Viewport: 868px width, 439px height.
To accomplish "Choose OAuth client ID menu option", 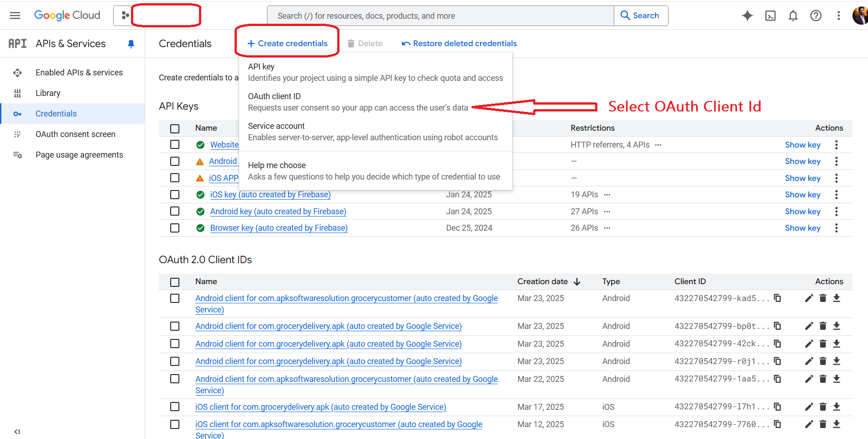I will (375, 102).
